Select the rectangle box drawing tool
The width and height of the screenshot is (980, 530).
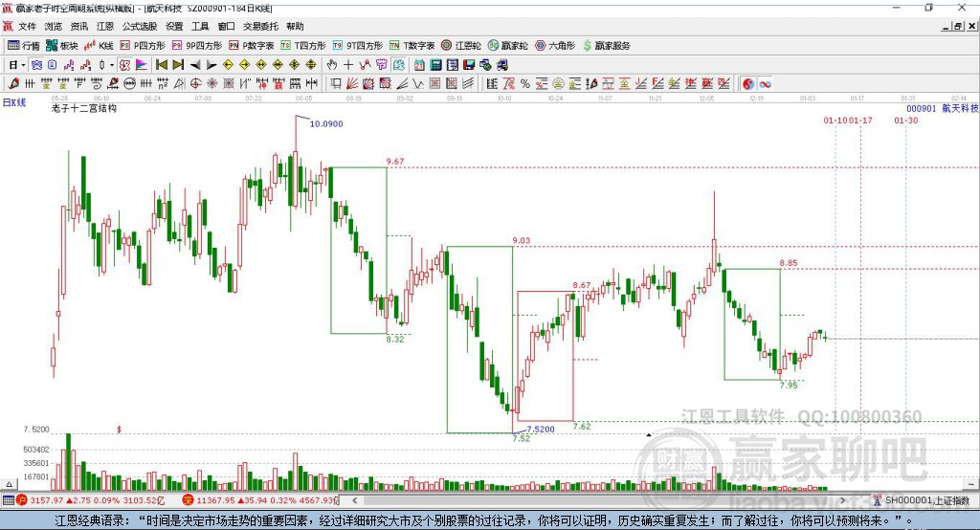[336, 84]
